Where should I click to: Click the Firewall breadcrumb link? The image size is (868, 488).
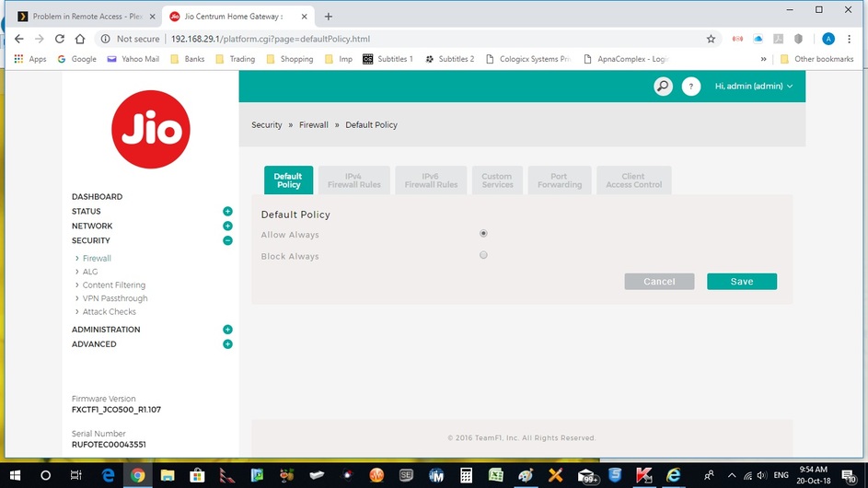coord(314,124)
